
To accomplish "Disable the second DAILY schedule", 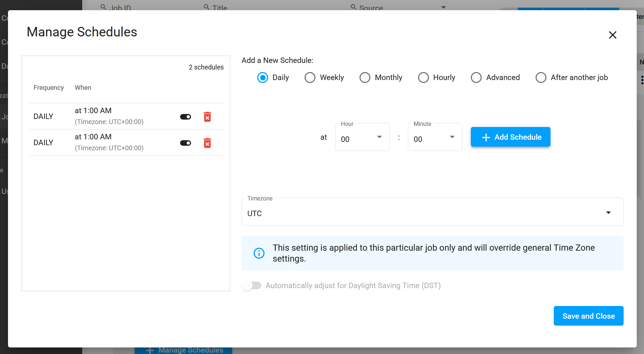I will (x=186, y=143).
